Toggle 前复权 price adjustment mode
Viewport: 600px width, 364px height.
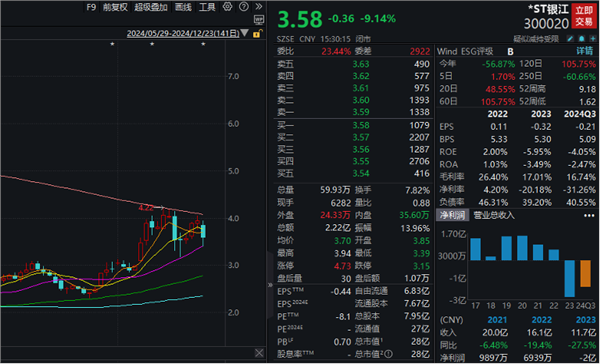(115, 7)
